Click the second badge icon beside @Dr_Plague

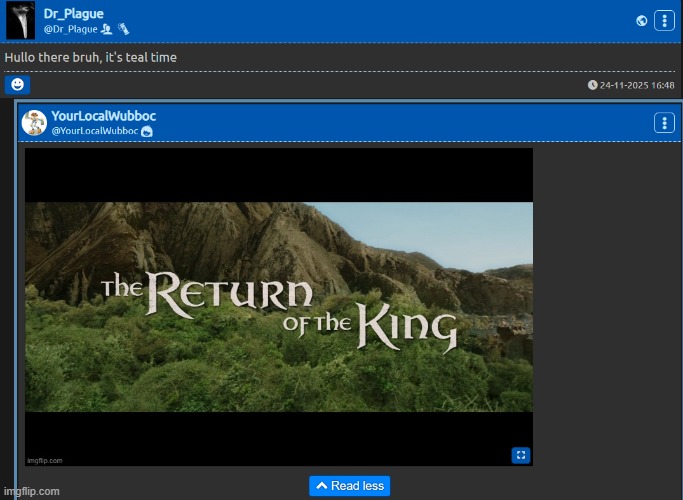[123, 29]
